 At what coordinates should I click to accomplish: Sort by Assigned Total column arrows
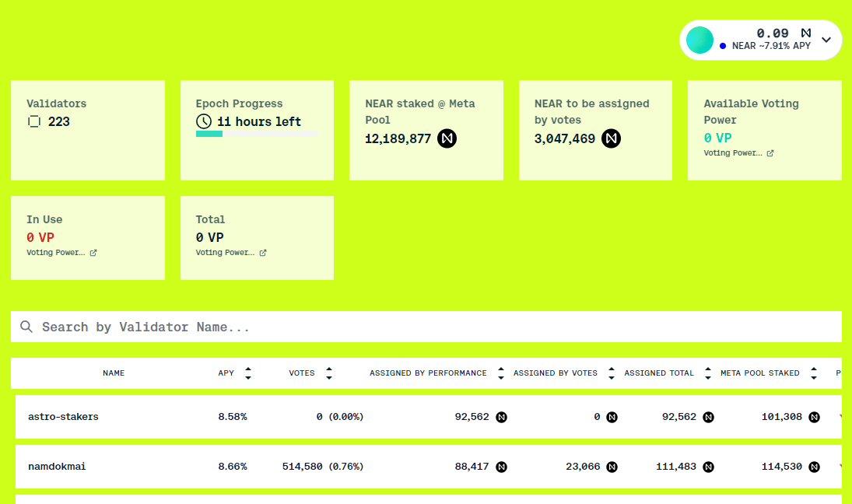[x=707, y=373]
